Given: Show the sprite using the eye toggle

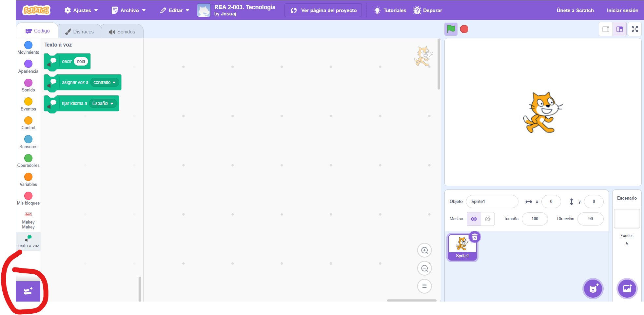Looking at the screenshot, I should [x=474, y=219].
